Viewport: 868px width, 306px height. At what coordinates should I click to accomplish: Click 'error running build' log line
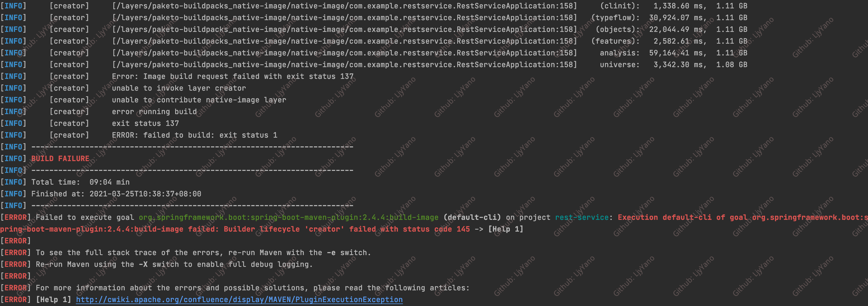(x=154, y=112)
